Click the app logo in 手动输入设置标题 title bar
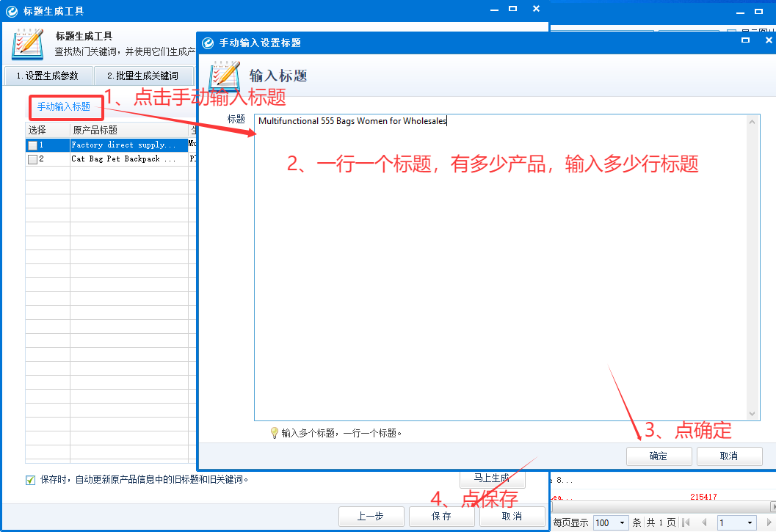This screenshot has width=776, height=532. tap(208, 43)
